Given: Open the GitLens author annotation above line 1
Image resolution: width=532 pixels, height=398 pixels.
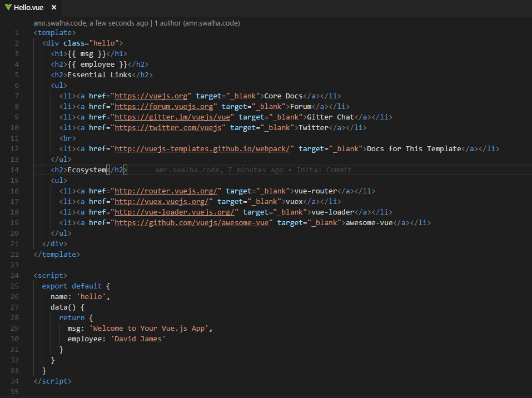Looking at the screenshot, I should (x=136, y=23).
